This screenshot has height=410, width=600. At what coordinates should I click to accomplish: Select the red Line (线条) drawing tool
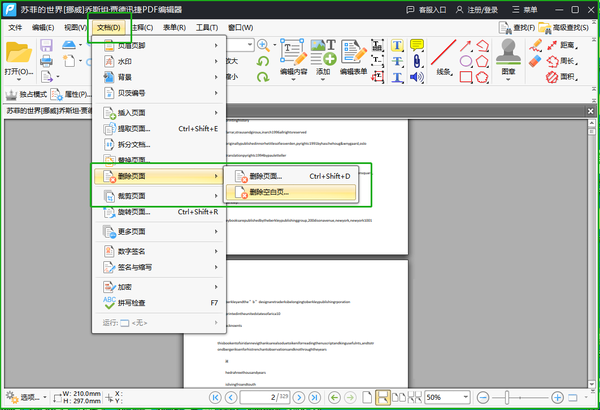pos(443,56)
